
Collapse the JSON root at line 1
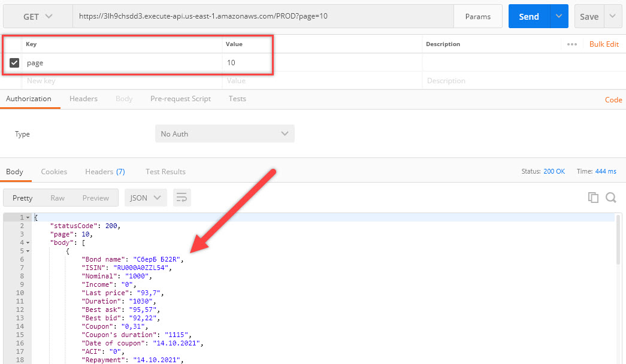28,217
